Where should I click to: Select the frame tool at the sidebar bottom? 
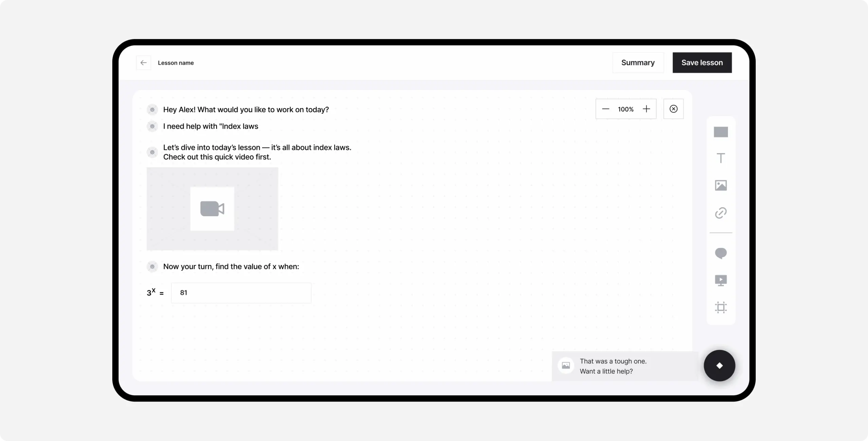click(x=721, y=307)
